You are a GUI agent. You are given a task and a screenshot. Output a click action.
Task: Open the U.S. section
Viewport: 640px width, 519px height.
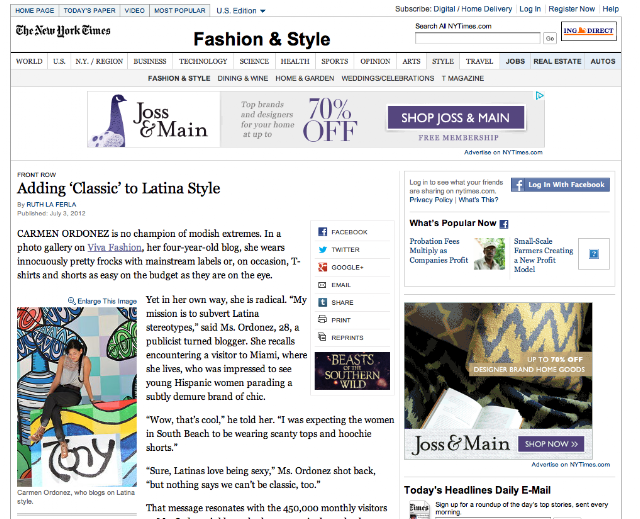[x=59, y=61]
